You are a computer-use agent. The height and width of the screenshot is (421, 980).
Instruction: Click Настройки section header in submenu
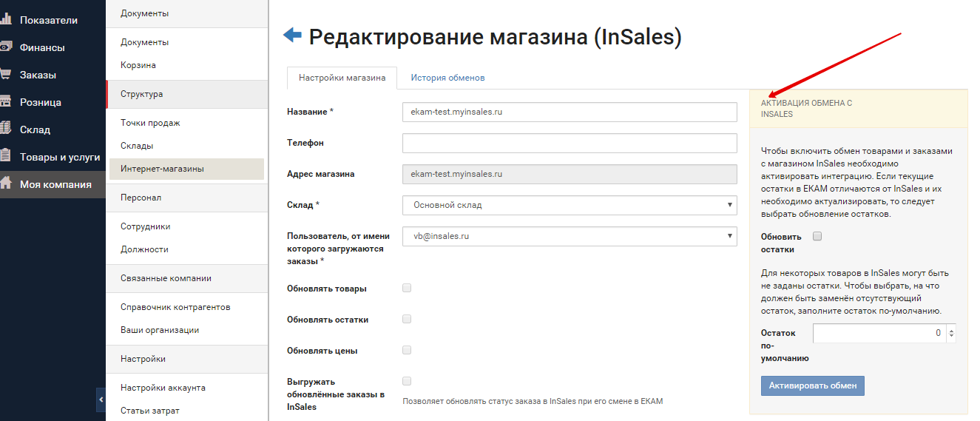click(x=186, y=359)
